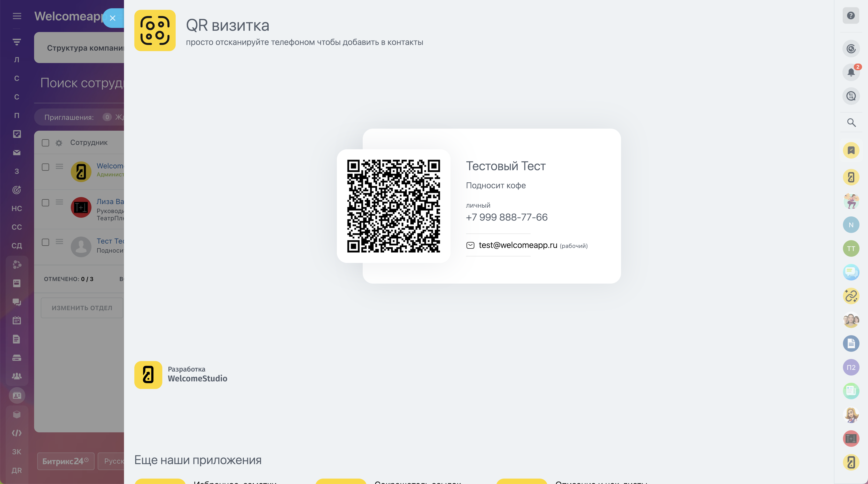This screenshot has width=868, height=484.
Task: Close the QR визитка slider panel
Action: click(113, 18)
